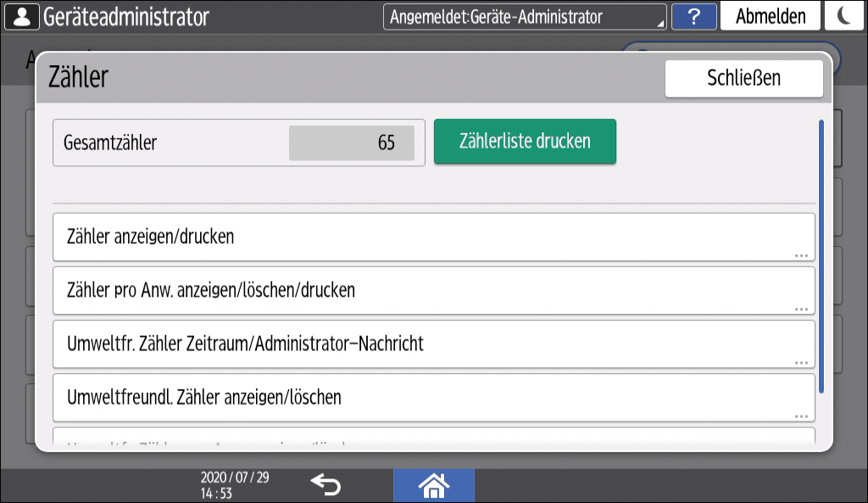Select 'Umweltfr. Zähler Zeitraum/Administrator-Nachricht'
The width and height of the screenshot is (868, 503).
(x=433, y=344)
